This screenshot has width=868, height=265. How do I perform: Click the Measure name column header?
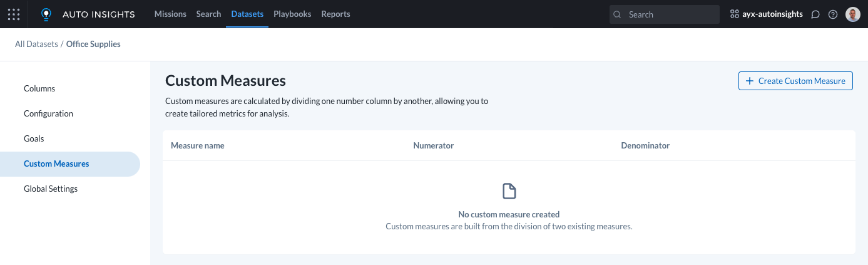197,145
